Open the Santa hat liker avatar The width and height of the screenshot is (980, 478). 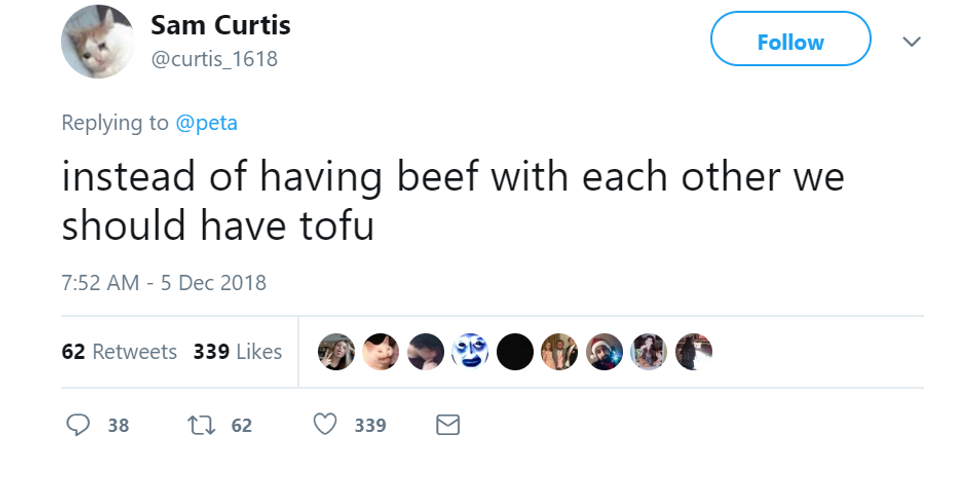click(605, 352)
